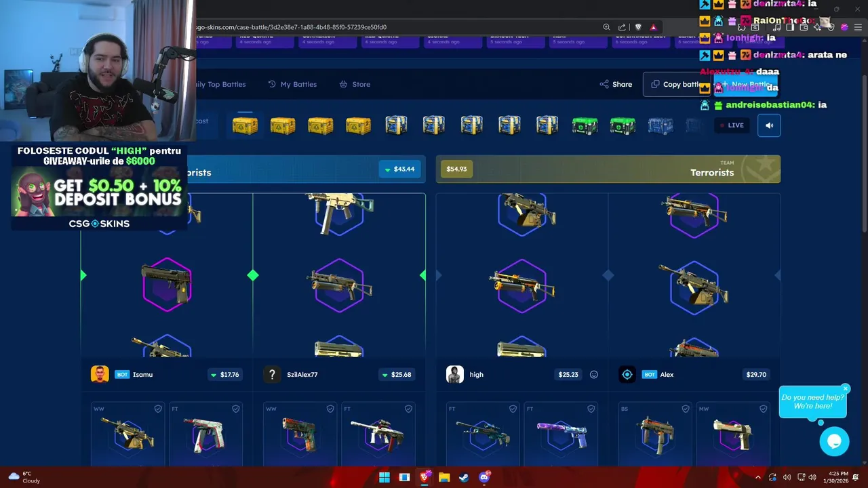This screenshot has width=868, height=488.
Task: Open the Store tab
Action: point(355,84)
